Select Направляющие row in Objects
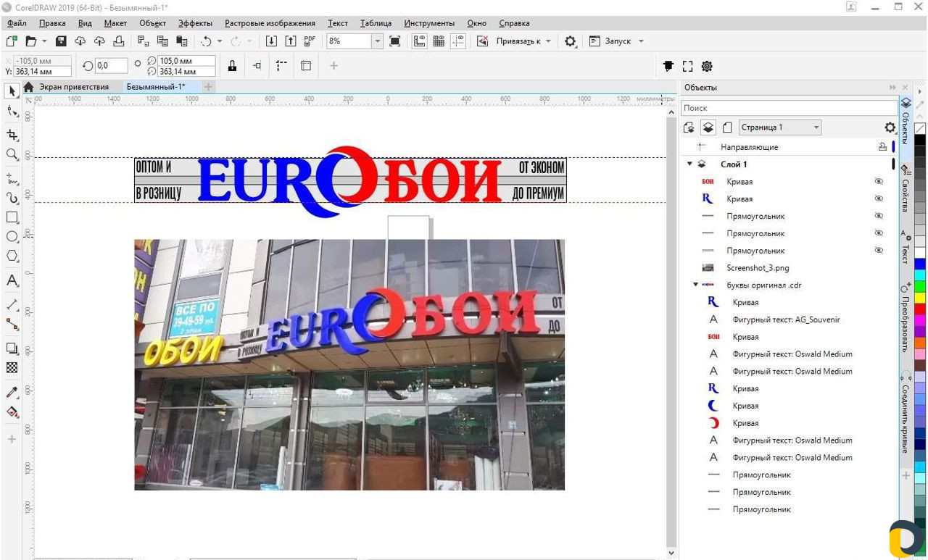The width and height of the screenshot is (928, 560). (x=790, y=147)
